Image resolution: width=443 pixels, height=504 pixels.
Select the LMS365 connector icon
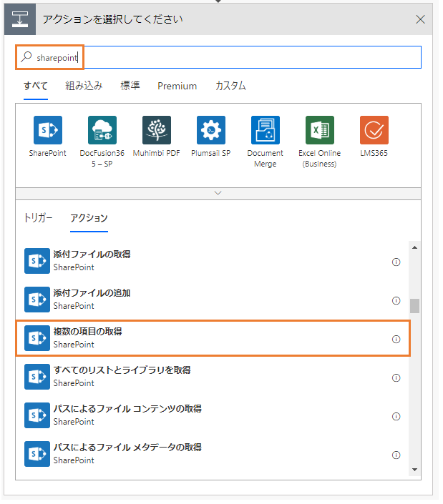374,130
